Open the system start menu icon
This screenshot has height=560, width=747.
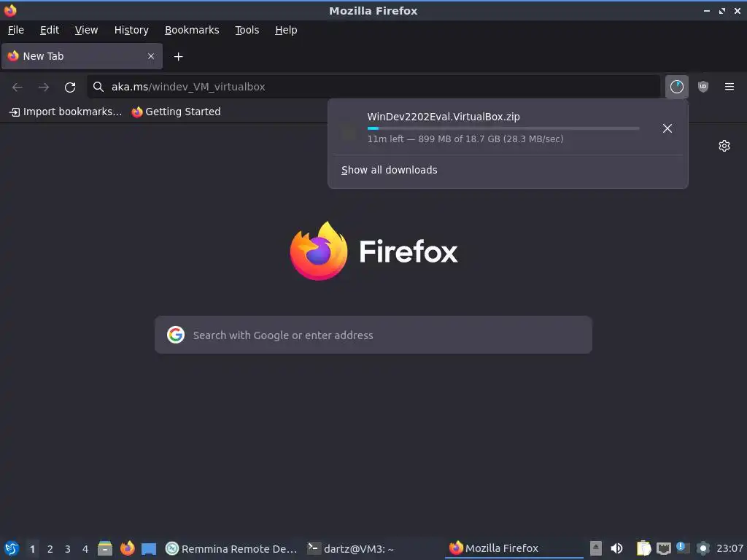tap(12, 548)
